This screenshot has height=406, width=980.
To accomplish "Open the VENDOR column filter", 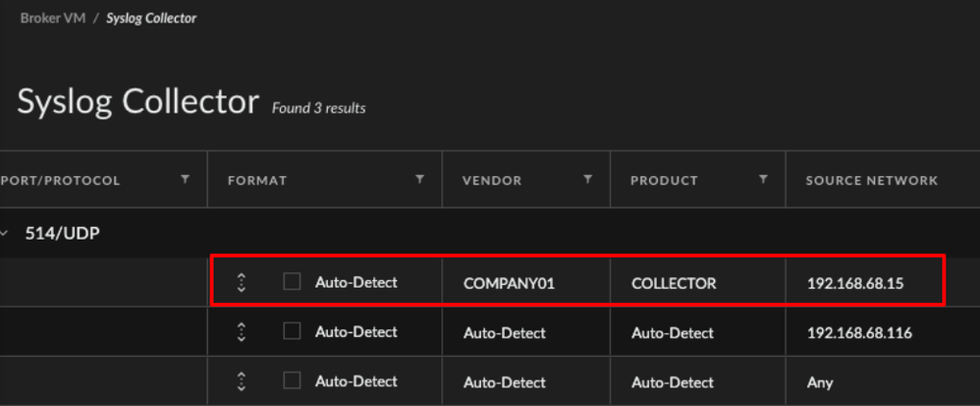I will (588, 180).
